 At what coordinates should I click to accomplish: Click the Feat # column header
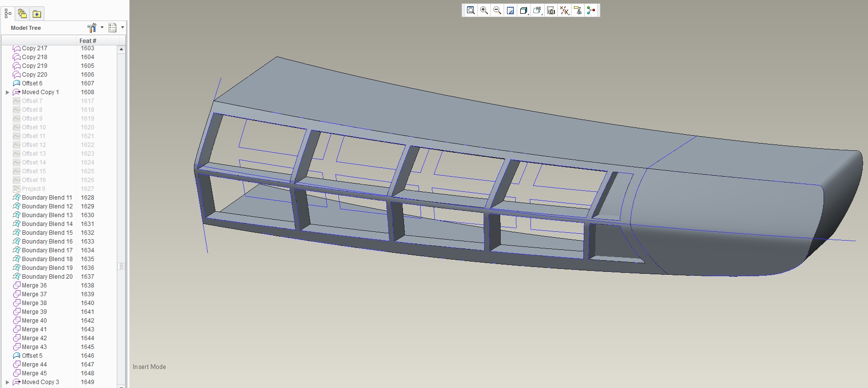(x=88, y=41)
